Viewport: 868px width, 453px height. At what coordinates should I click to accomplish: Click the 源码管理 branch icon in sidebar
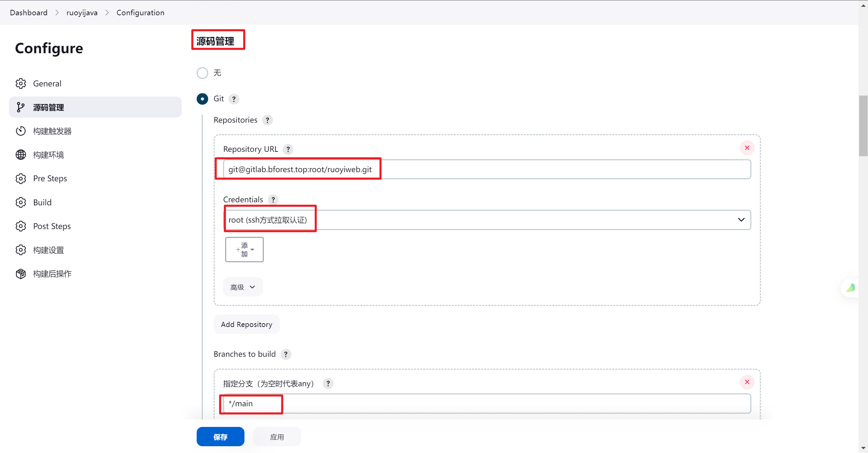tap(21, 107)
